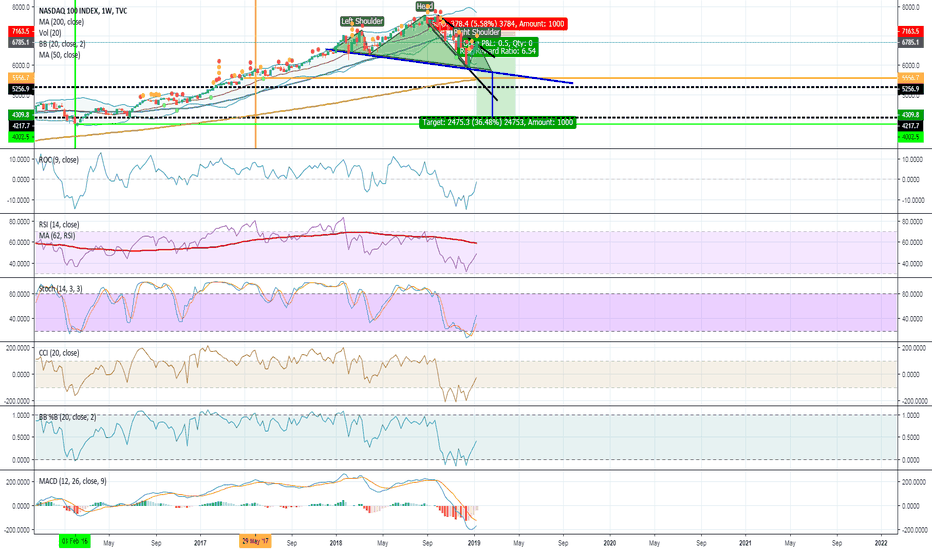Click gray 6785.1 price tag on left scale
The height and width of the screenshot is (550, 932).
[21, 42]
